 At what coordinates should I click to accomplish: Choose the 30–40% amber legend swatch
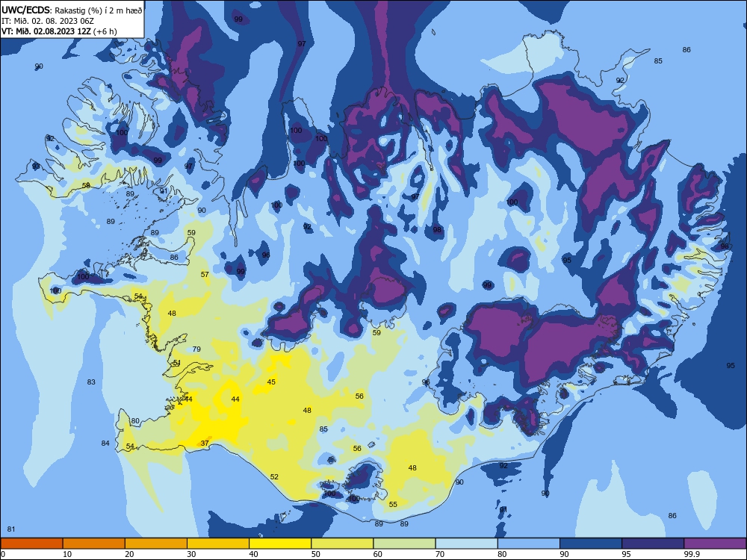coord(218,544)
